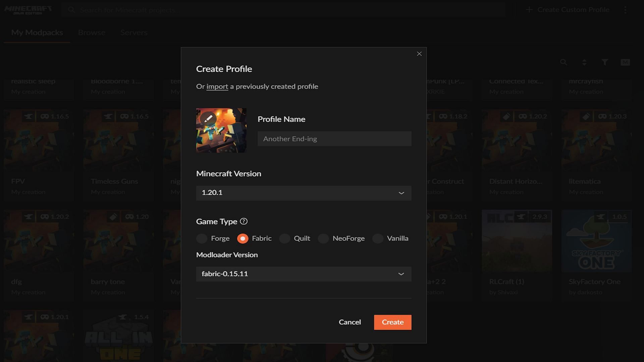Screen dimensions: 644x362
Task: Select Fabric game type
Action: click(x=243, y=238)
